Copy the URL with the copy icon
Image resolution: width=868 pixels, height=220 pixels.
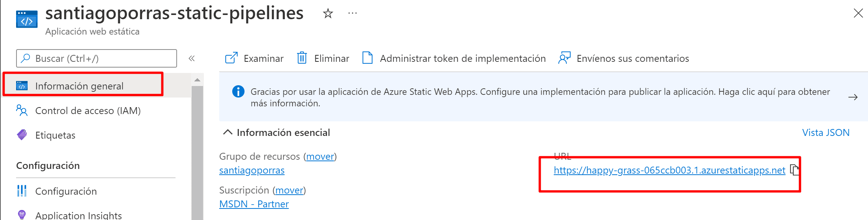point(794,170)
